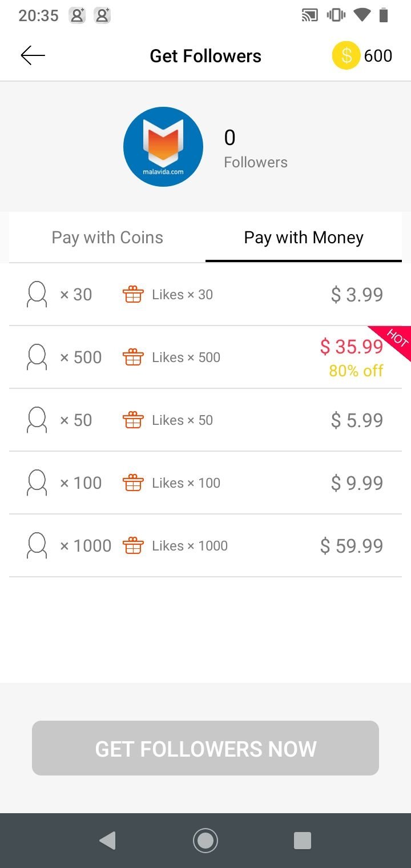Switch to Pay with Coins tab
This screenshot has width=411, height=868.
coord(107,238)
